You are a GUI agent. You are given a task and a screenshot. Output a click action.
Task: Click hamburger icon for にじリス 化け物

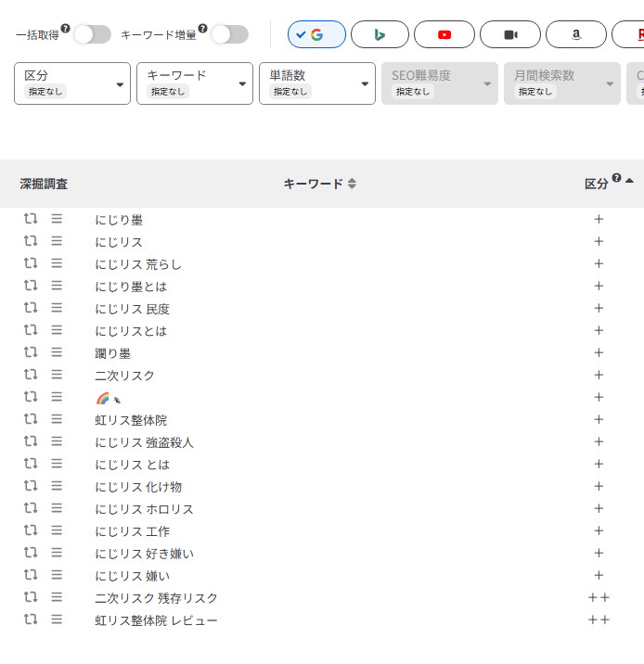(x=57, y=486)
